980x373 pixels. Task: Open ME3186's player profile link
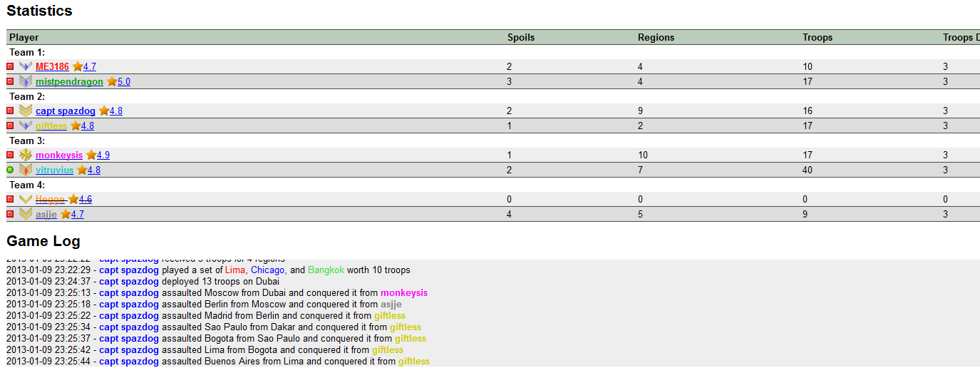pos(52,66)
